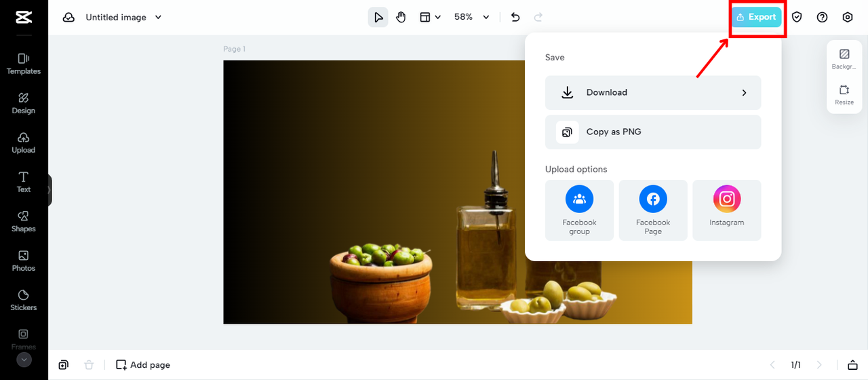Click the Export button
The height and width of the screenshot is (380, 868).
756,17
